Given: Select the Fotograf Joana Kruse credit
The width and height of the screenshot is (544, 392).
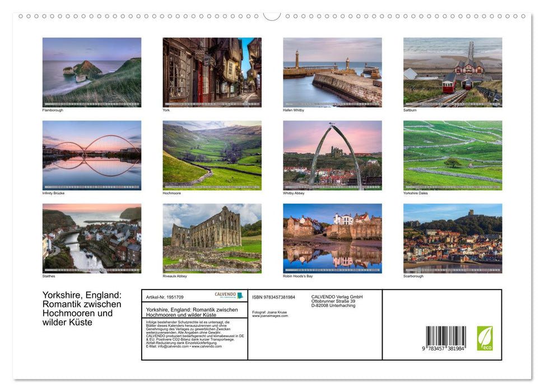Looking at the screenshot, I should (x=269, y=312).
